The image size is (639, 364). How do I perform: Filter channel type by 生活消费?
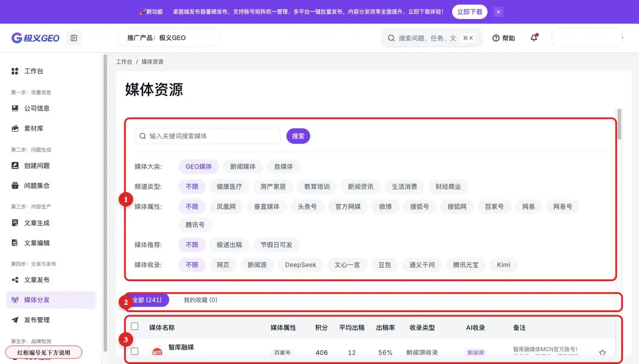click(404, 186)
